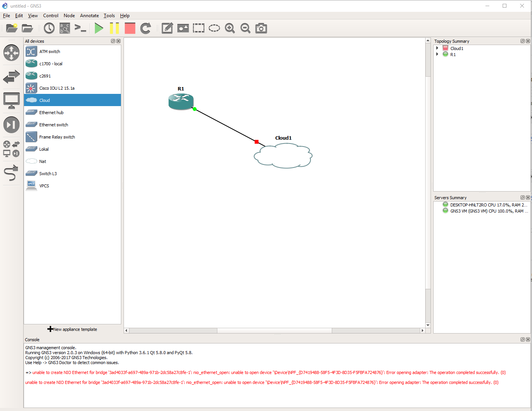Select VPCS device entry

(x=72, y=186)
